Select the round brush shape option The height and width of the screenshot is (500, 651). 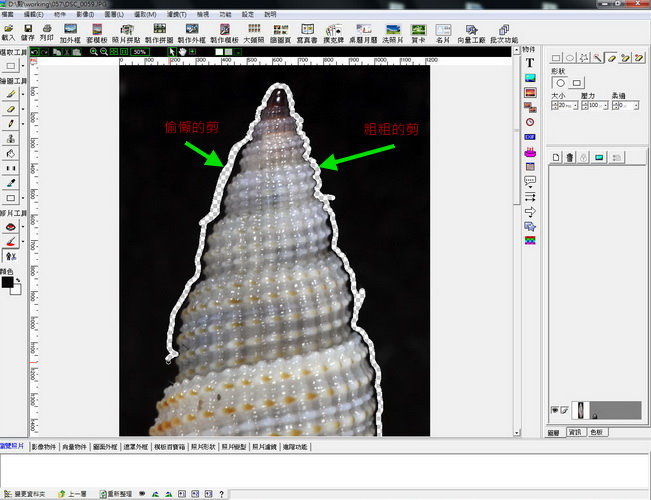coord(559,82)
